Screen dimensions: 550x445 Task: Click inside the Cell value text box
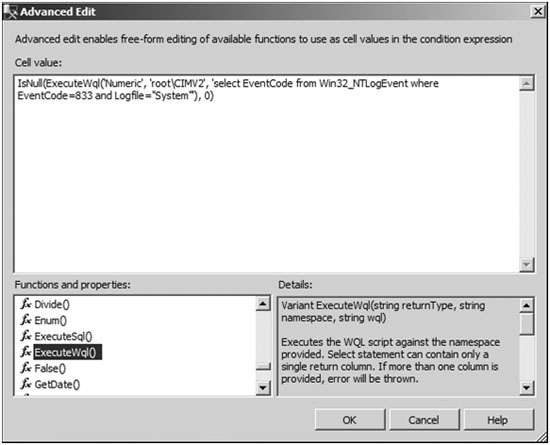pyautogui.click(x=267, y=174)
